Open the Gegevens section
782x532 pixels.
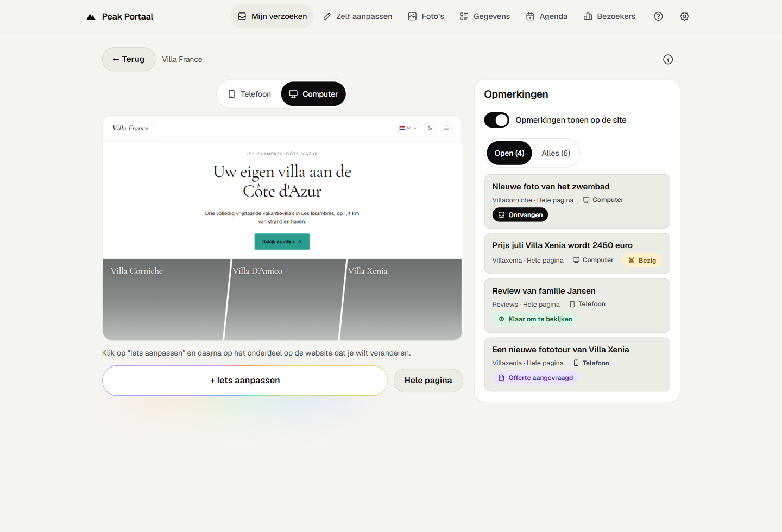[x=485, y=16]
